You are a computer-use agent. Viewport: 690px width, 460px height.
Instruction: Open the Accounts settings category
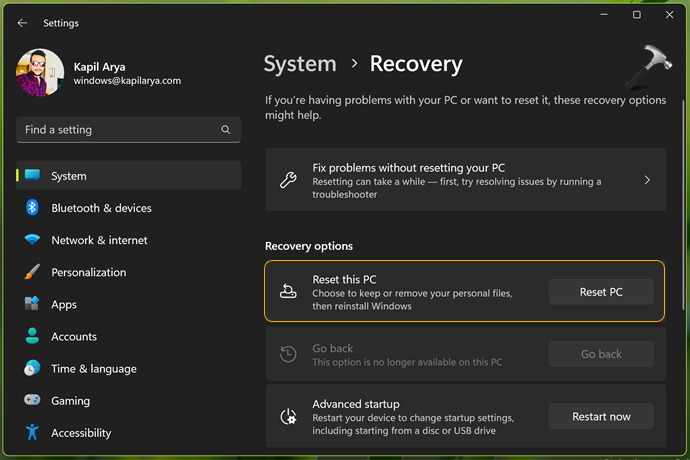coord(74,336)
